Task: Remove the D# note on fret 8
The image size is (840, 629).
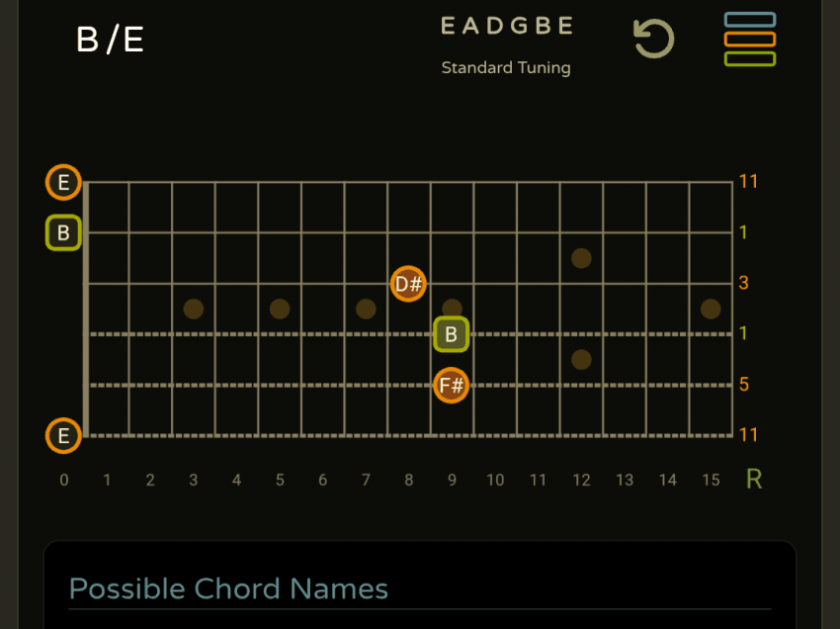Action: tap(408, 285)
